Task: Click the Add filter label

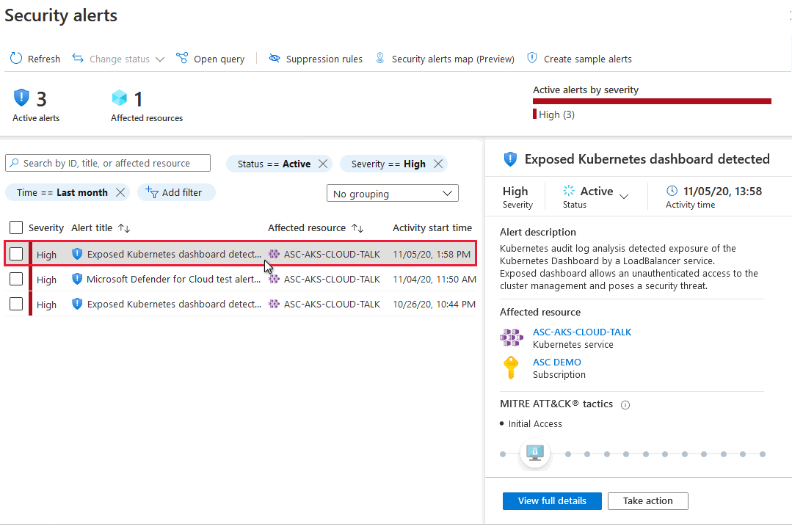Action: click(182, 192)
